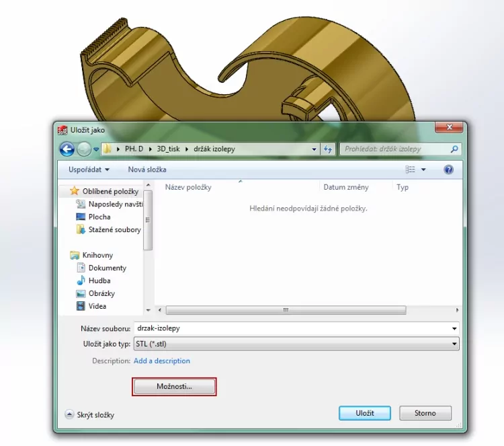Click the blue Back arrow button
The width and height of the screenshot is (504, 446).
67,149
